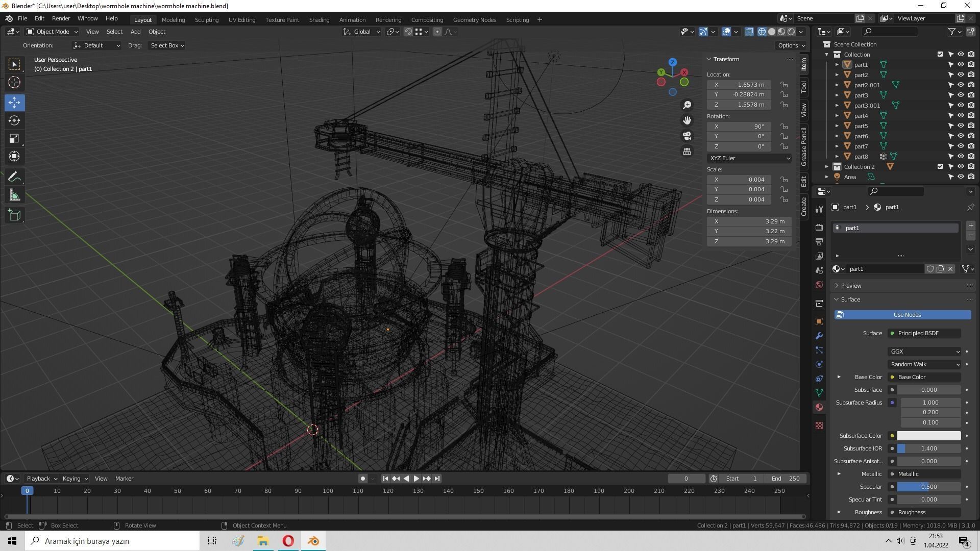Click Principled BSDF surface shader button

coord(924,333)
